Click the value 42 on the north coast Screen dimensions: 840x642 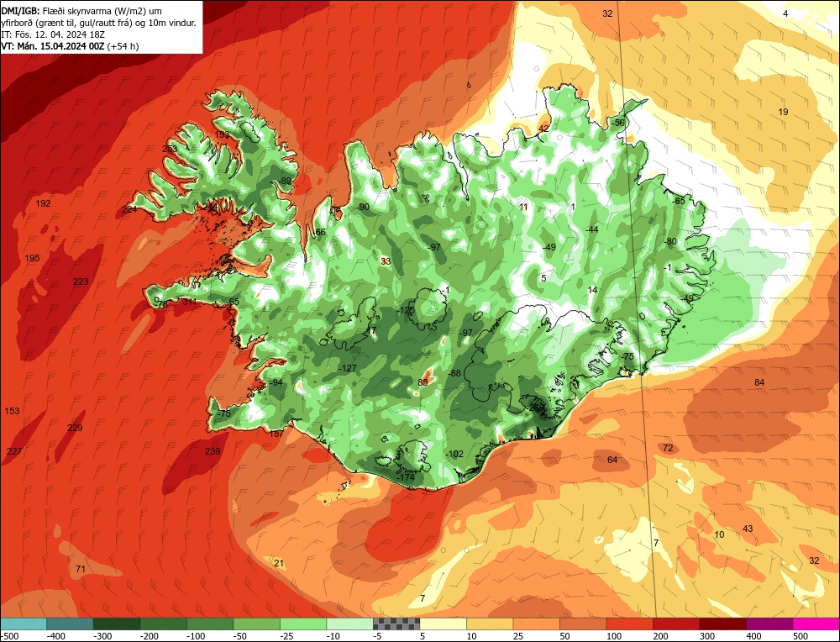tap(543, 128)
